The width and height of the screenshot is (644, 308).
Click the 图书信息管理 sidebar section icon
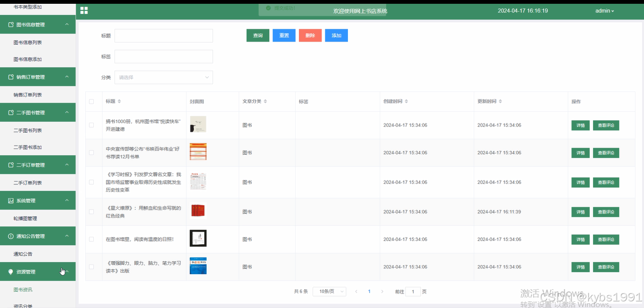pyautogui.click(x=11, y=25)
